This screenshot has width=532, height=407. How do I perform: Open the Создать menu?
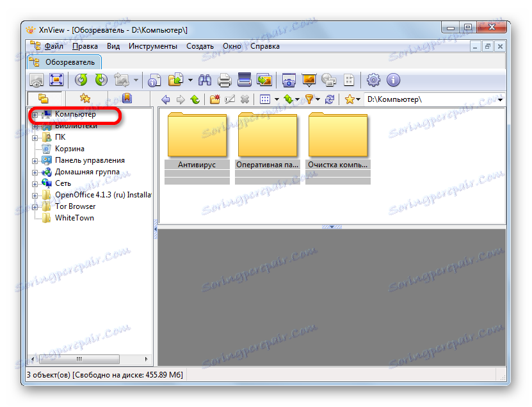200,46
